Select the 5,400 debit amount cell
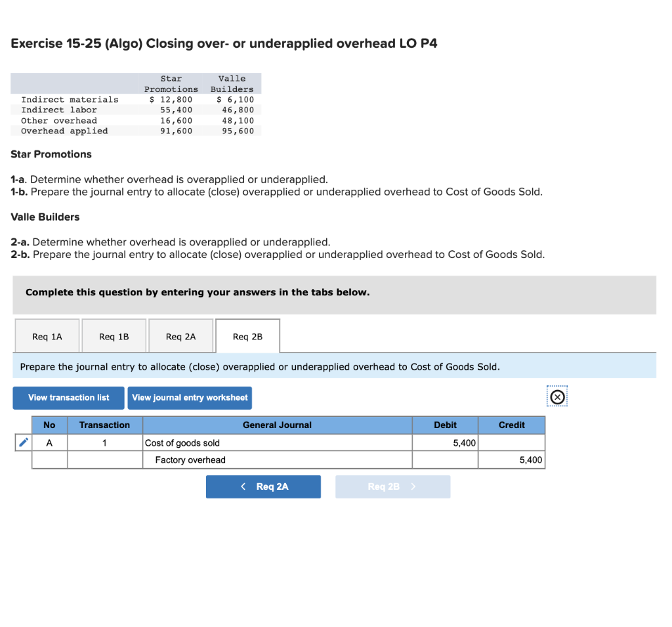 click(445, 443)
